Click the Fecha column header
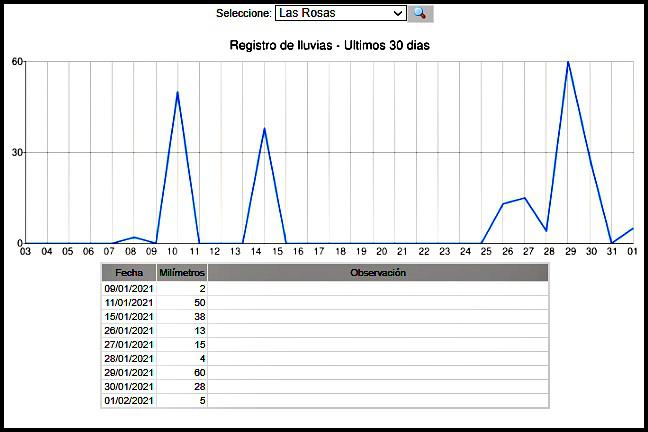 [129, 273]
